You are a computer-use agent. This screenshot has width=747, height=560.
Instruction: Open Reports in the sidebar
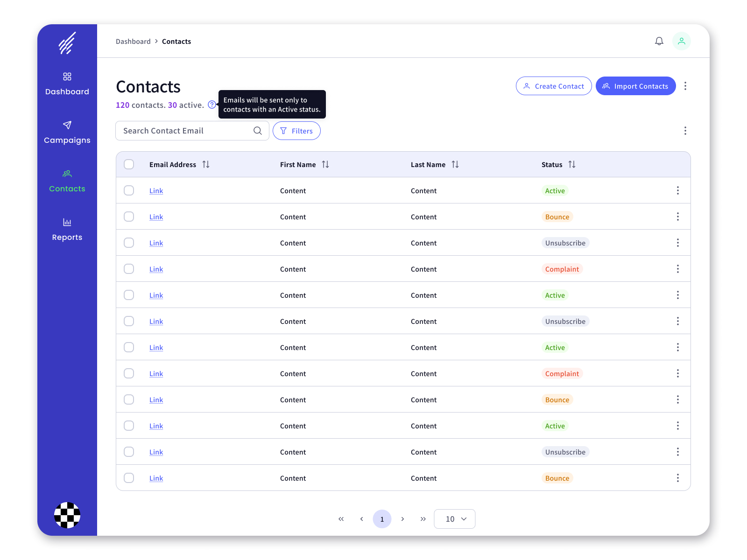coord(67,230)
